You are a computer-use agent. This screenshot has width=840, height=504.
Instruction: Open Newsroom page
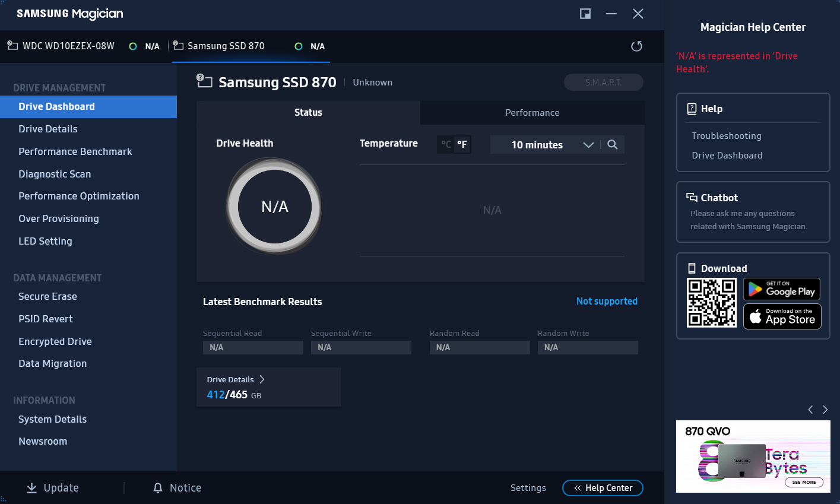click(x=43, y=441)
